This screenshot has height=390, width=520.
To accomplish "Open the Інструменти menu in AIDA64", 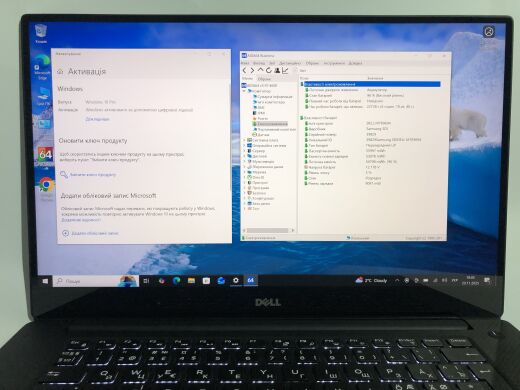I will pyautogui.click(x=334, y=63).
